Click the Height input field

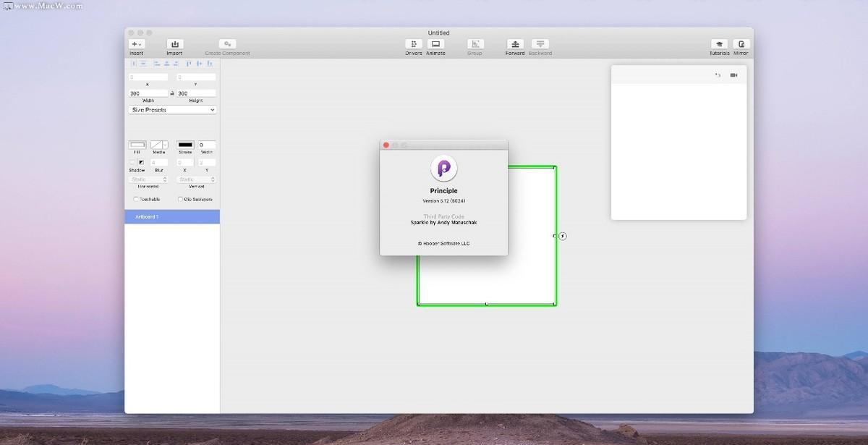196,93
